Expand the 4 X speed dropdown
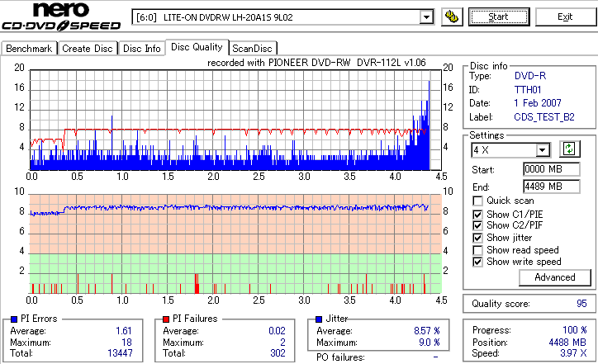The image size is (598, 364). click(542, 150)
